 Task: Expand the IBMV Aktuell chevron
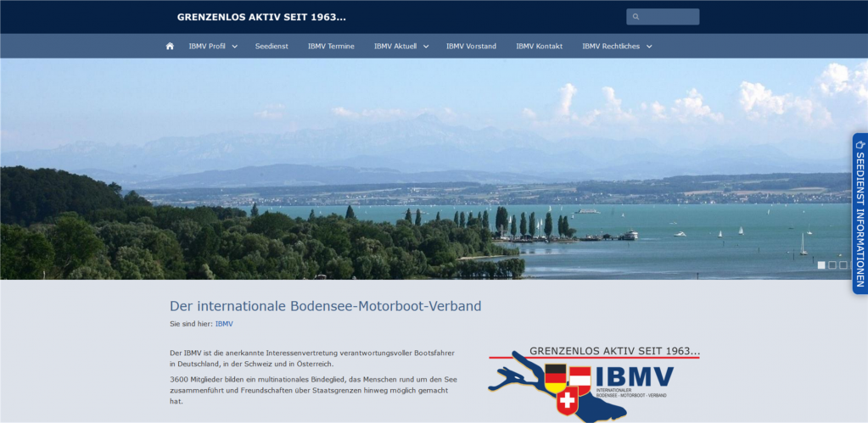(426, 47)
